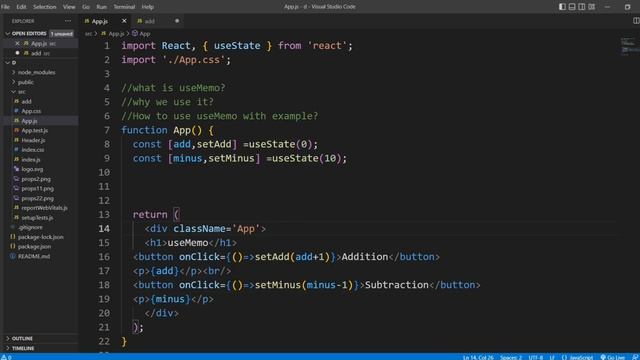The width and height of the screenshot is (640, 360).
Task: Click 'Addition' text on line 16
Action: point(365,257)
